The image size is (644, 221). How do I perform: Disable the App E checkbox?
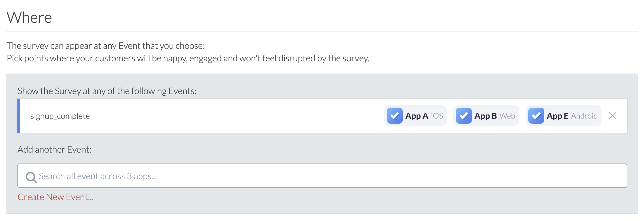tap(536, 116)
